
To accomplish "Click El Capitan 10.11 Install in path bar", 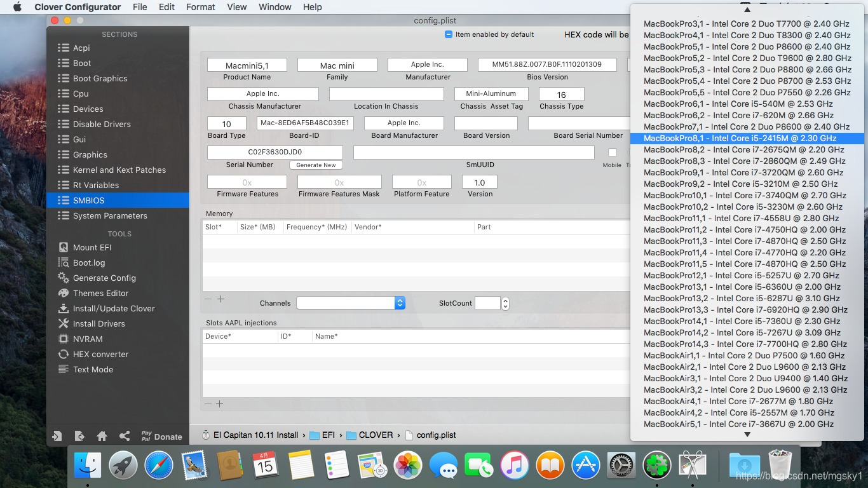I will (x=250, y=435).
